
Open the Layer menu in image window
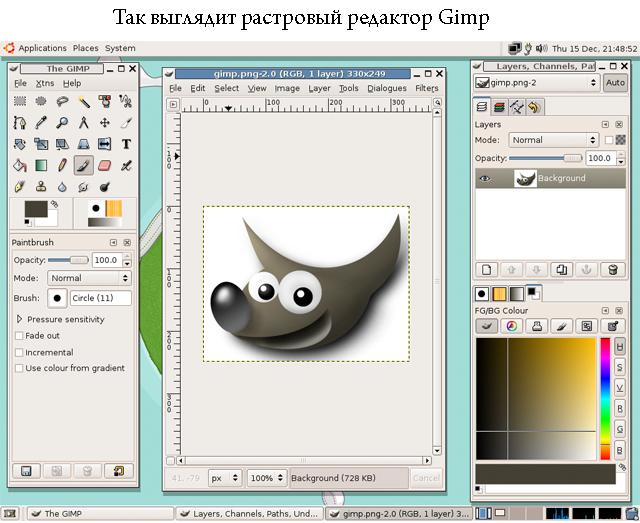point(319,88)
